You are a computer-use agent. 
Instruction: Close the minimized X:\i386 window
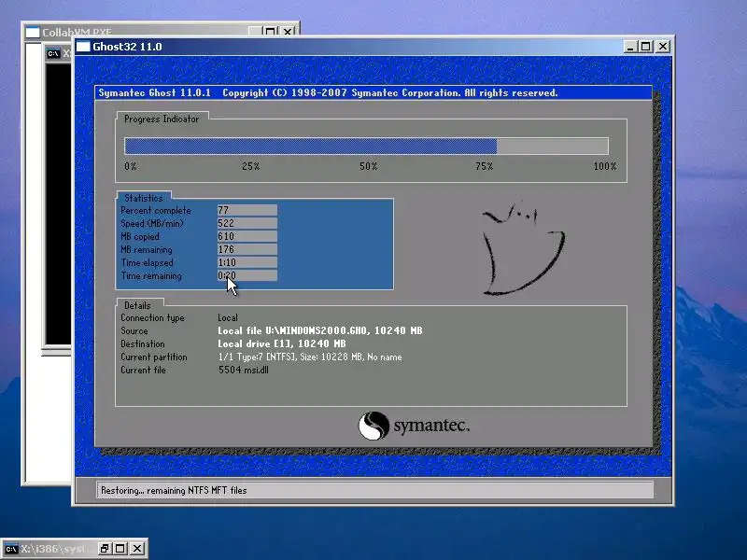coord(137,549)
